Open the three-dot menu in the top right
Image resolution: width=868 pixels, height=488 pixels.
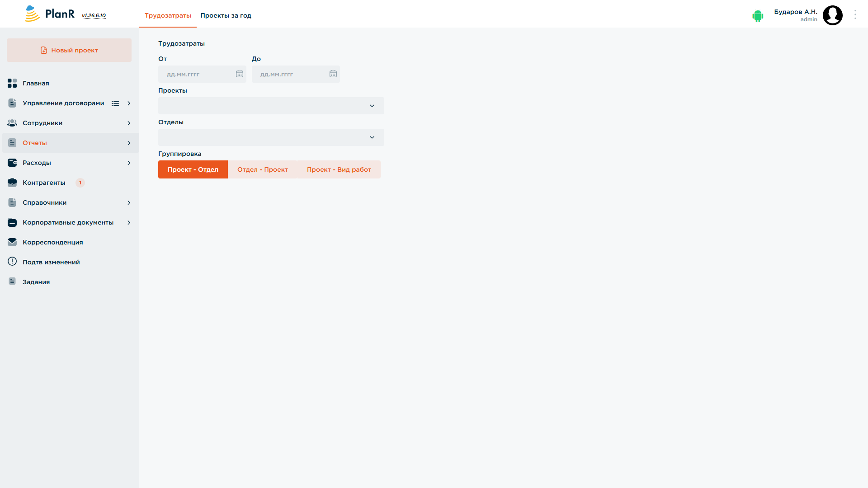click(x=855, y=15)
